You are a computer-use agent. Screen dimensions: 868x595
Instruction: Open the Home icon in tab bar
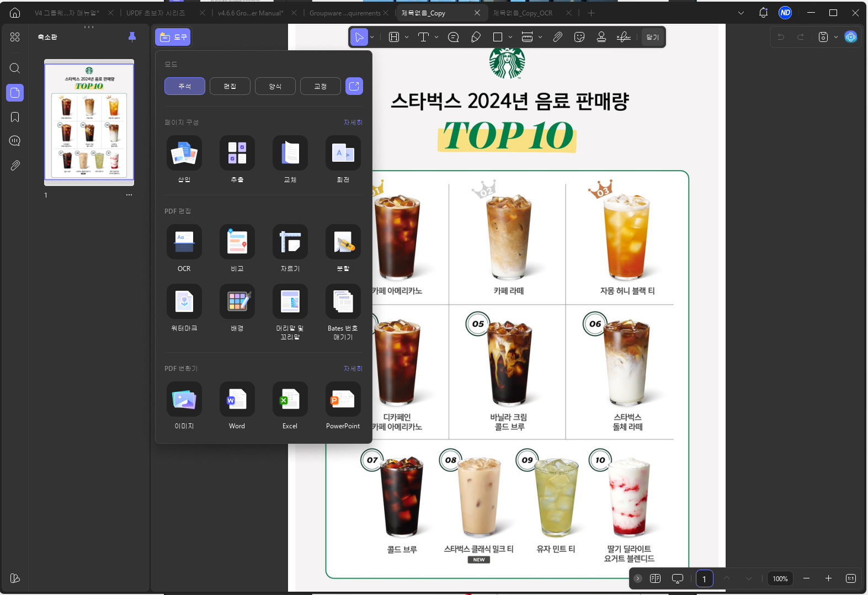pos(15,13)
